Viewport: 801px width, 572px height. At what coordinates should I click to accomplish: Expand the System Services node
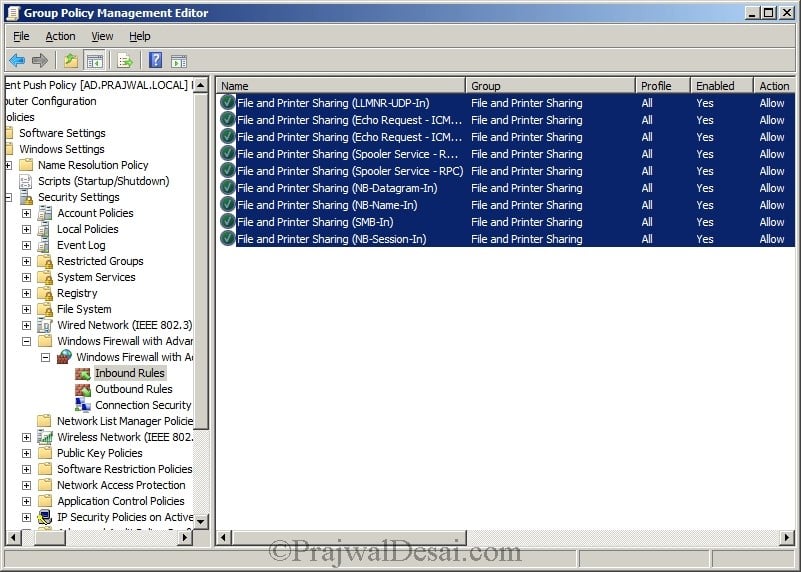27,277
